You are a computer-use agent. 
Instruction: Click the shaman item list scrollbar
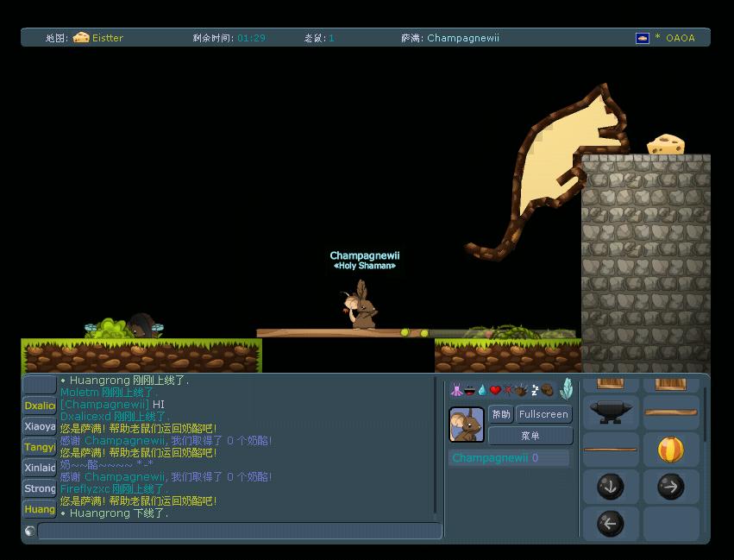[x=705, y=414]
